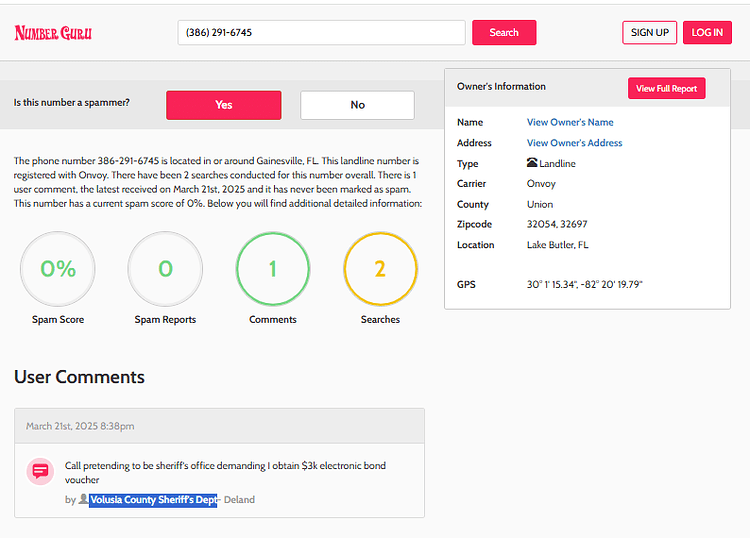Click the Number Guru logo
Screen dimensions: 750x538
(53, 33)
